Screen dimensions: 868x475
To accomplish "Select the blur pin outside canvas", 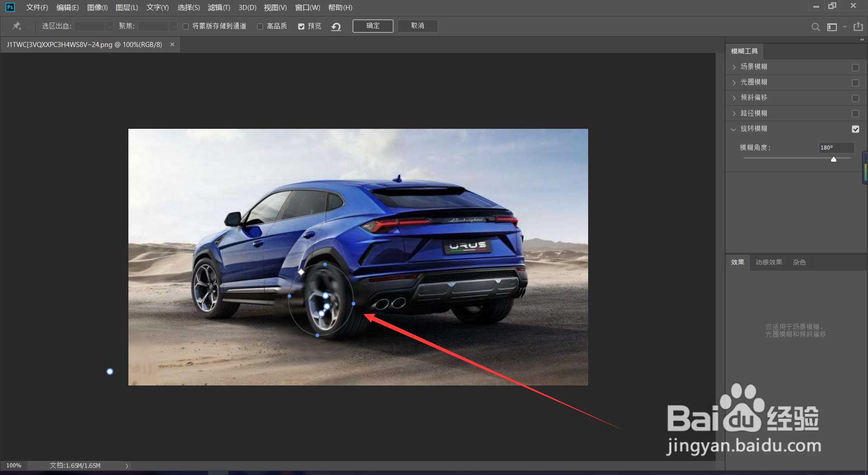I will point(110,372).
